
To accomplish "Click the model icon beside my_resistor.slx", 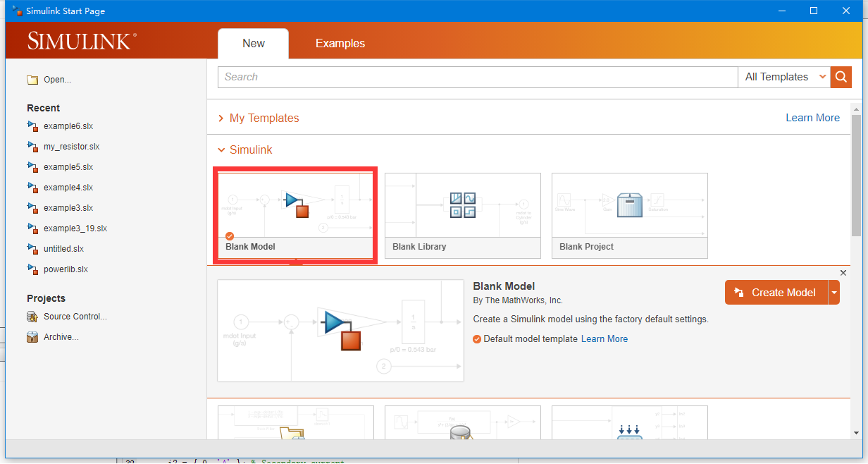I will [32, 147].
